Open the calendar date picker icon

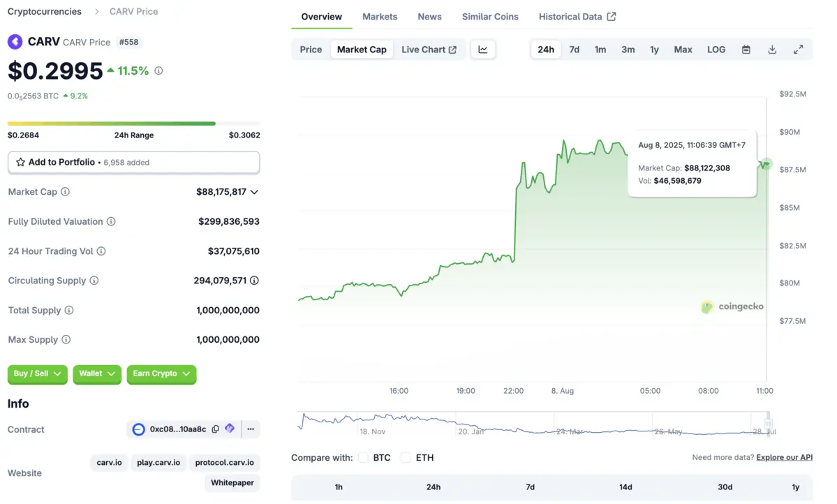click(x=746, y=50)
